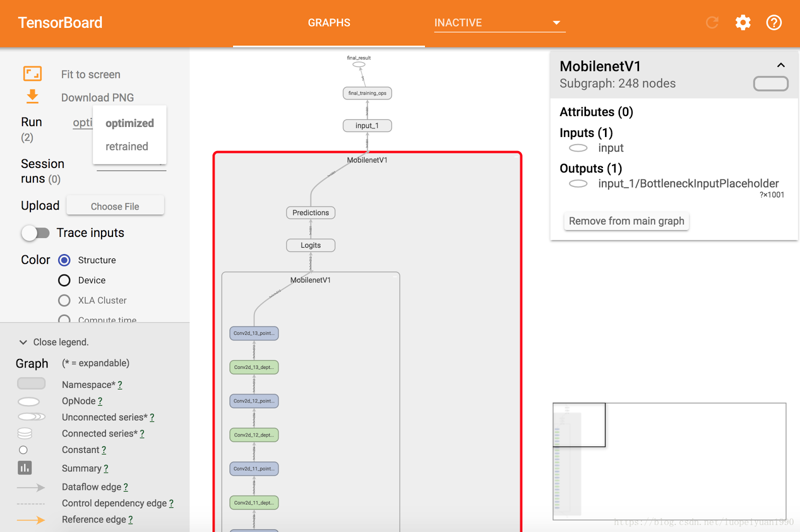Open the help question mark icon

[774, 22]
